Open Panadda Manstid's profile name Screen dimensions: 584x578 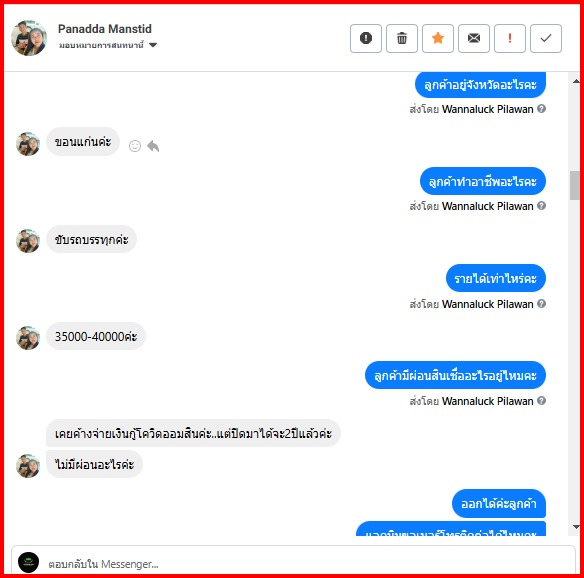point(105,29)
